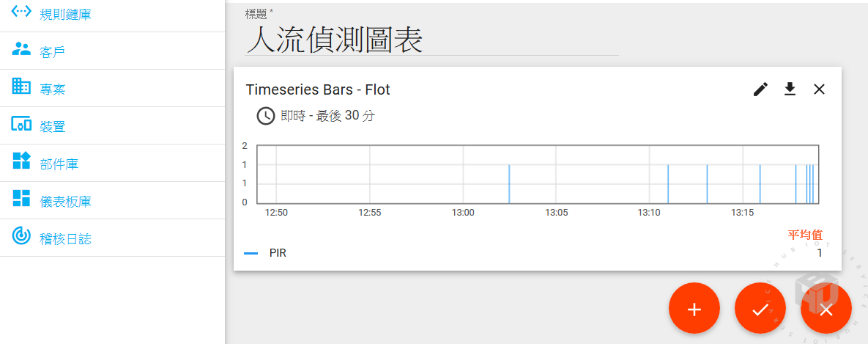Click the dashboards grid icon
The height and width of the screenshot is (344, 868).
click(x=22, y=199)
